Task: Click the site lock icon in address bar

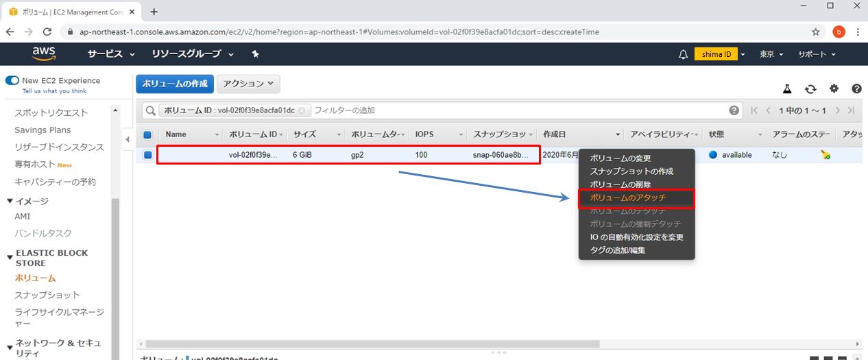Action: coord(70,32)
